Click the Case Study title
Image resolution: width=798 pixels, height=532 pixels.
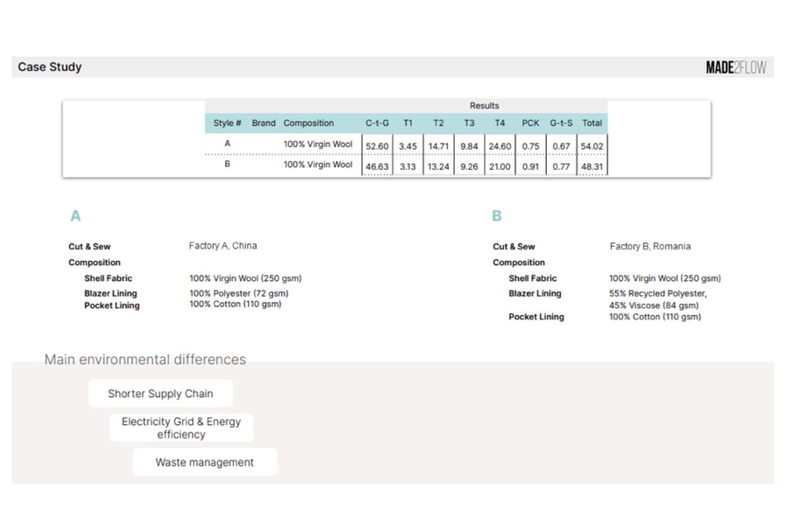pos(50,67)
